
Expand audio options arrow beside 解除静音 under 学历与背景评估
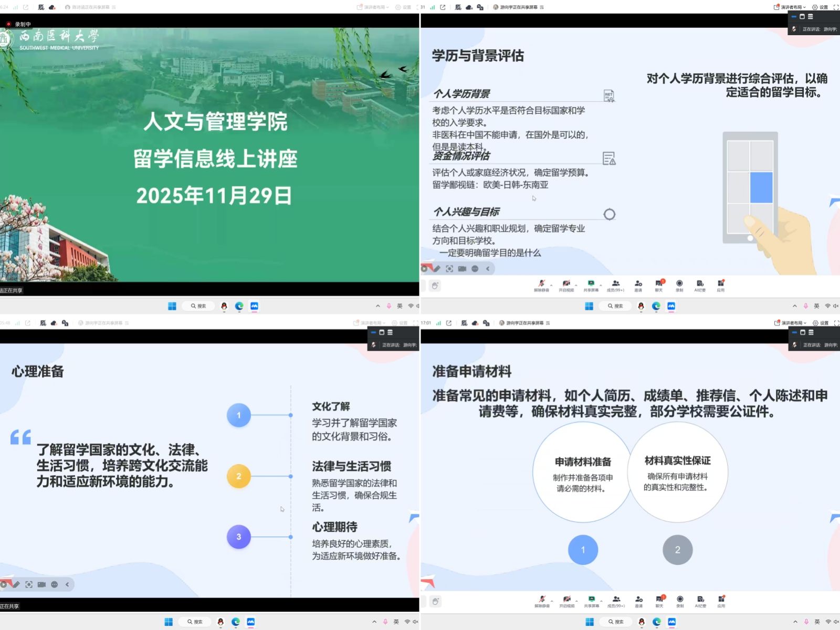point(551,285)
